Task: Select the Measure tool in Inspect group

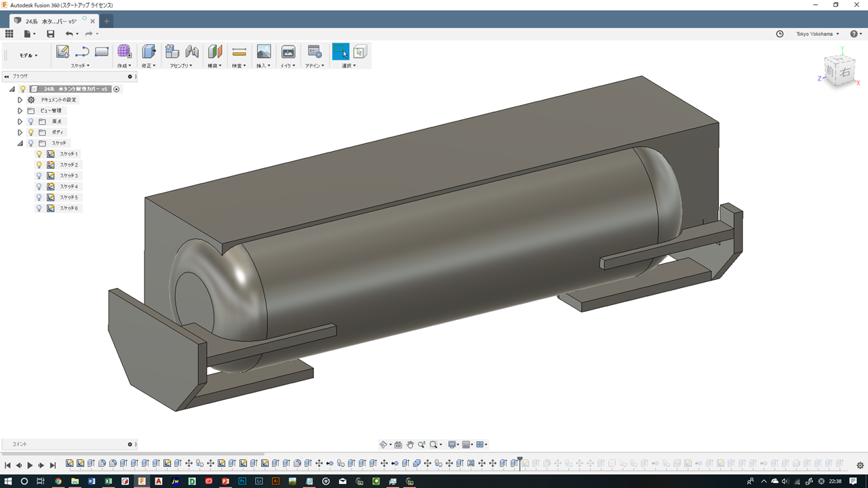Action: point(239,52)
